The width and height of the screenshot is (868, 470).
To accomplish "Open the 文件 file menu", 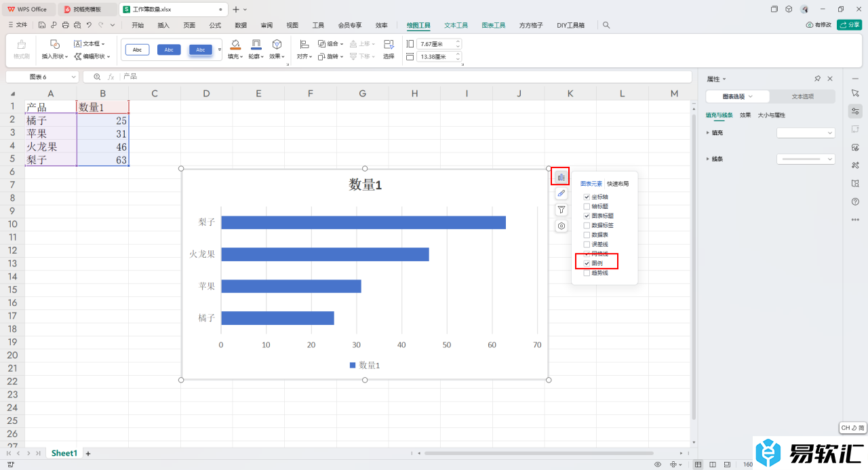I will (18, 25).
